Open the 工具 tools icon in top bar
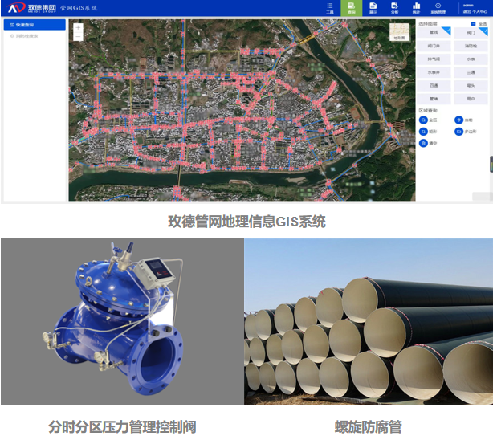Image resolution: width=493 pixels, height=448 pixels. [x=330, y=8]
